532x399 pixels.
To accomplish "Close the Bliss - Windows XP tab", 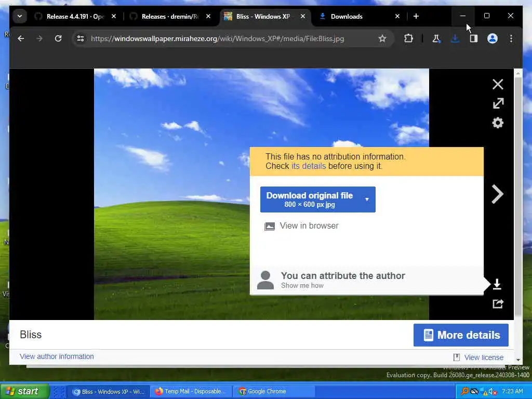I will pos(303,16).
